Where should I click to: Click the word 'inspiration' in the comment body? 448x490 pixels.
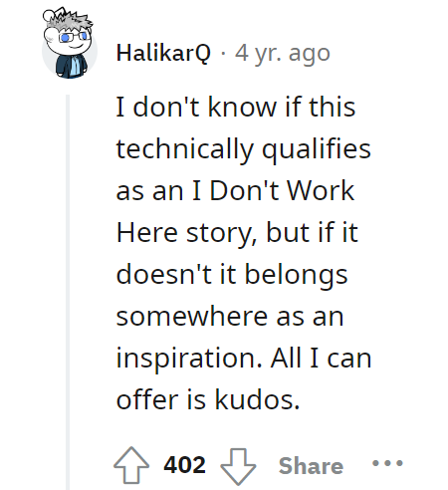[x=186, y=360]
